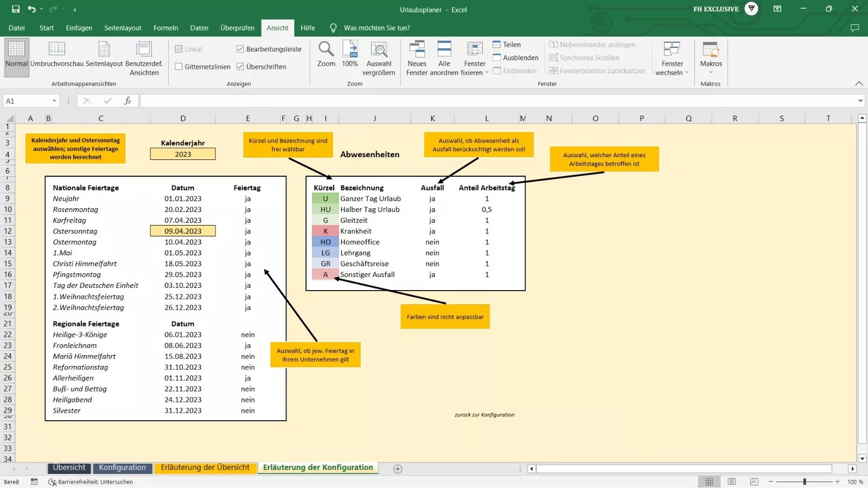Click blue HO Homeoffice color cell
This screenshot has width=868, height=488.
[x=325, y=242]
